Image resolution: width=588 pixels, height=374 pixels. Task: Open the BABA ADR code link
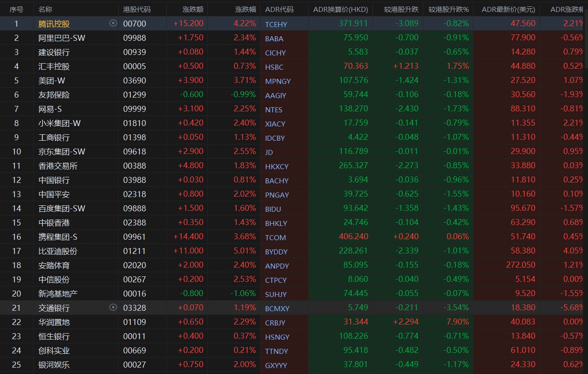pyautogui.click(x=274, y=38)
